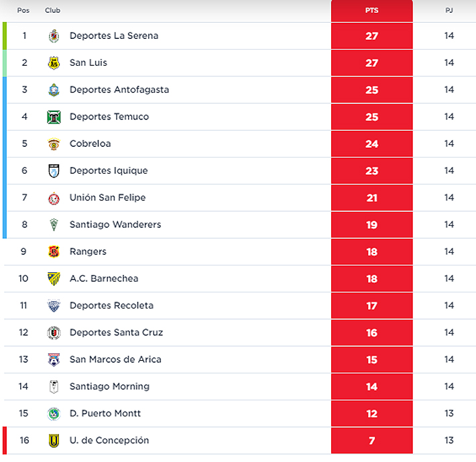Open the Deportes Antofagasta team link

tap(119, 90)
